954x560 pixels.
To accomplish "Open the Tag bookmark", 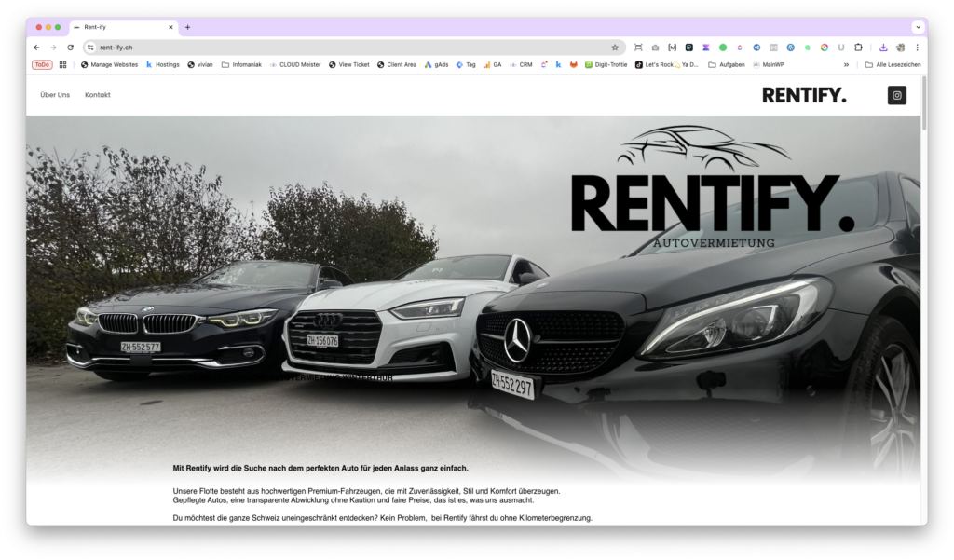I will 466,64.
